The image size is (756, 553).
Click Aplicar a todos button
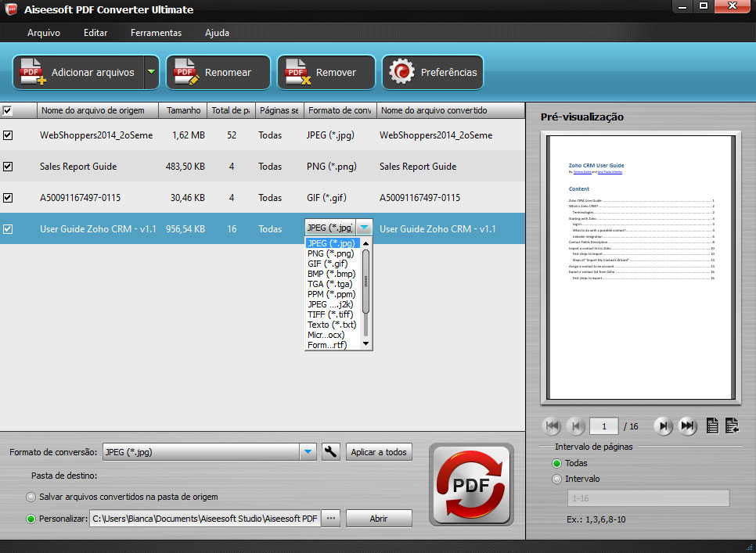pos(379,452)
